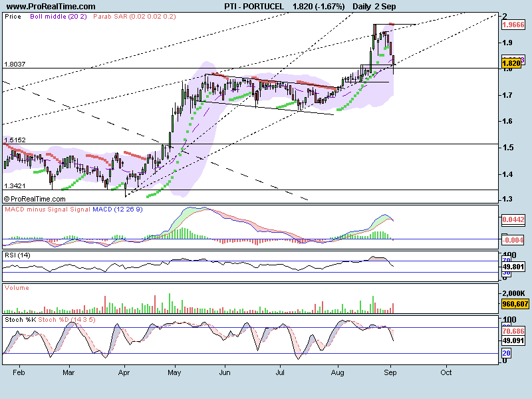Click the 0.0442 MACD value box

click(513, 219)
